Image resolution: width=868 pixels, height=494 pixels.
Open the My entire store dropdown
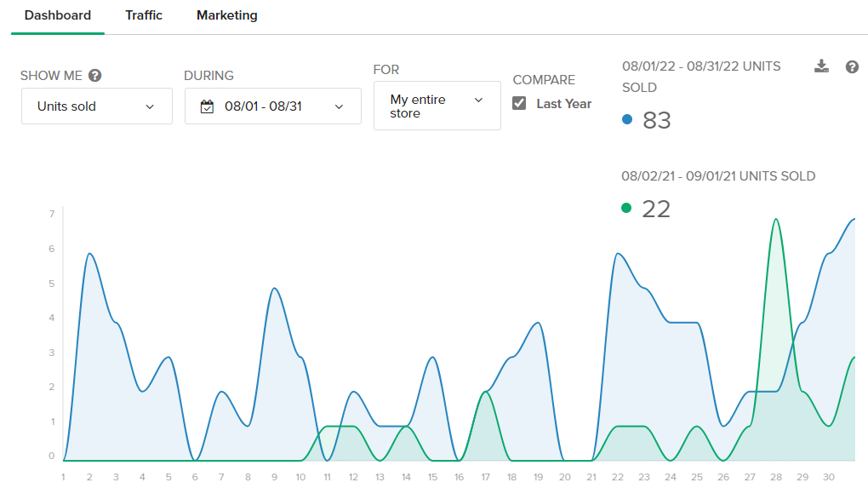point(437,106)
